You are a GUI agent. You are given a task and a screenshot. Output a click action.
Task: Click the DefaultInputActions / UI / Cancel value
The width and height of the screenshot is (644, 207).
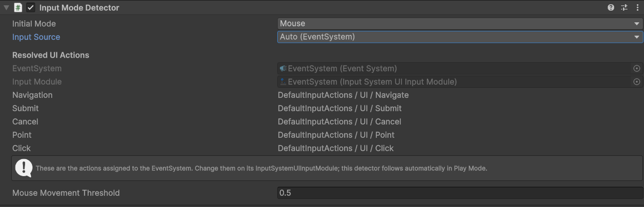point(339,121)
